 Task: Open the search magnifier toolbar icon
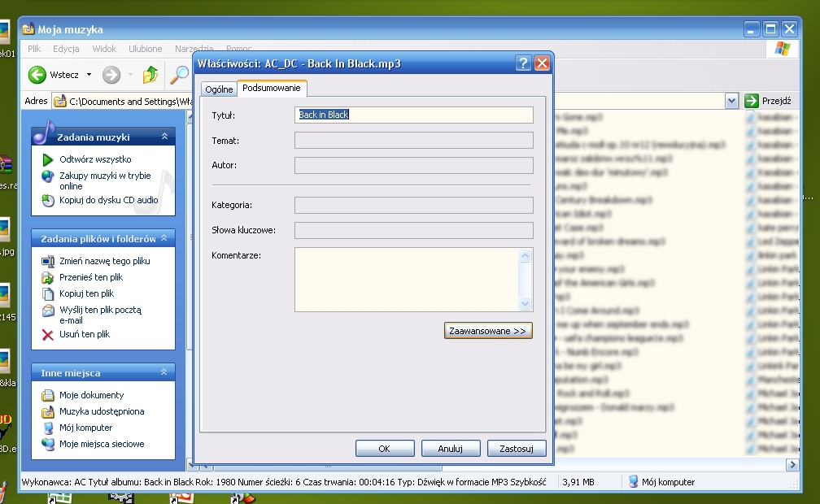179,75
